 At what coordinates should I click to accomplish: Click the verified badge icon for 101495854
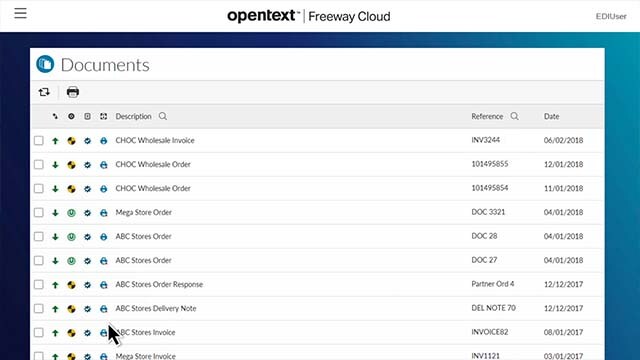(x=87, y=189)
